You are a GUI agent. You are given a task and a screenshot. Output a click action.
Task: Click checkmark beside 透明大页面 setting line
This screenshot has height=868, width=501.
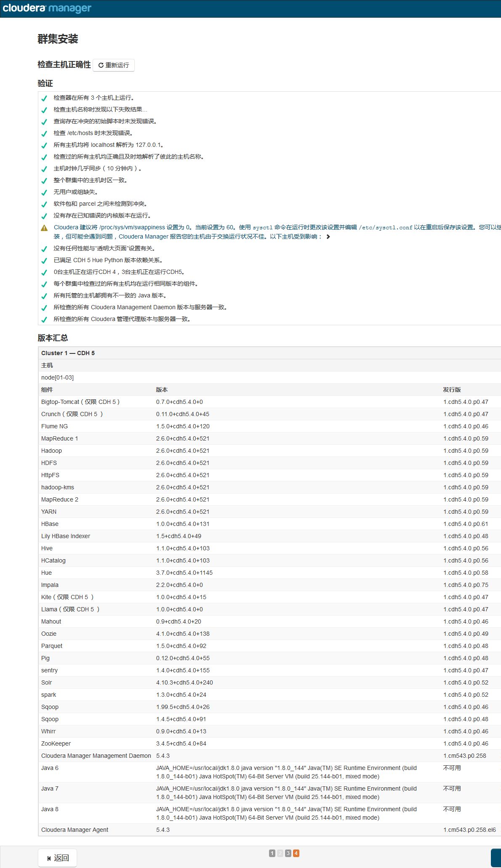[44, 249]
